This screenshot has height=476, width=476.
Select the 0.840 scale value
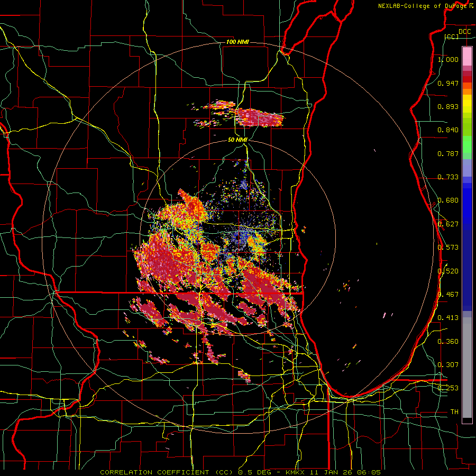pos(448,130)
